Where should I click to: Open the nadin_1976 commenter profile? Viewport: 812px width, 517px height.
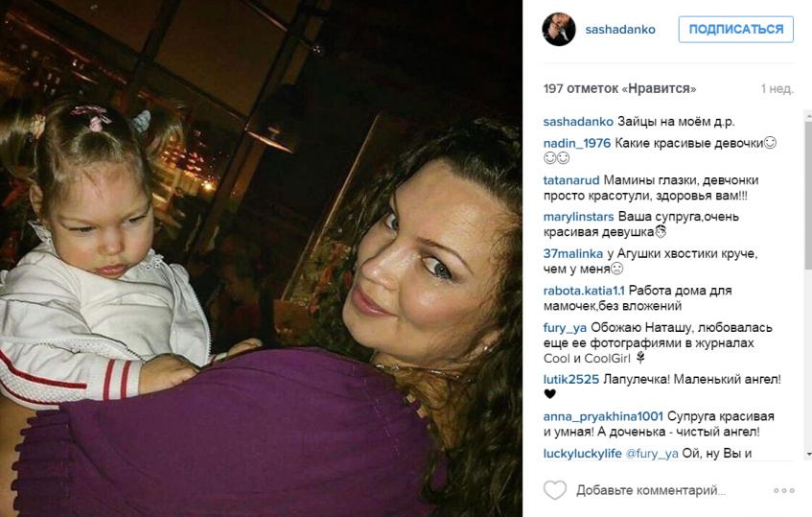pyautogui.click(x=577, y=143)
